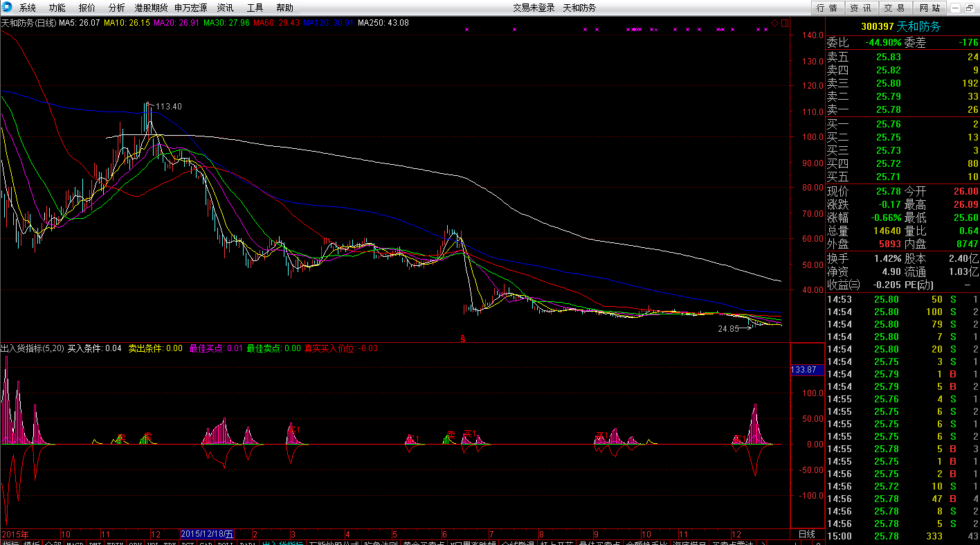The width and height of the screenshot is (980, 545).
Task: Click the 交易 button at top right
Action: [x=895, y=8]
